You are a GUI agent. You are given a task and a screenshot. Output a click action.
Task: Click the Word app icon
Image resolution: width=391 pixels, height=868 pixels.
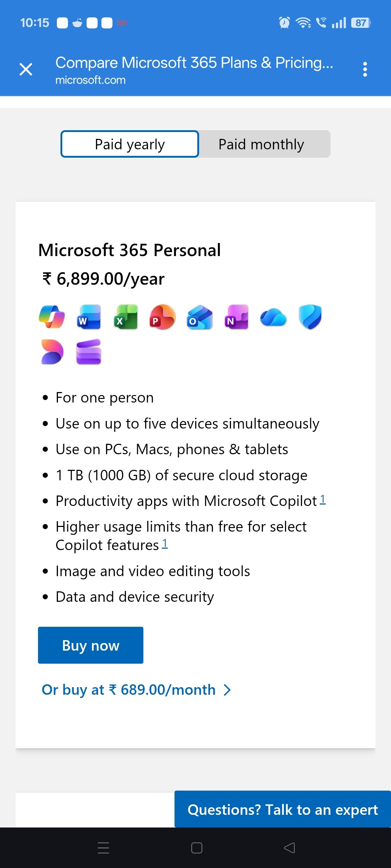pyautogui.click(x=89, y=317)
